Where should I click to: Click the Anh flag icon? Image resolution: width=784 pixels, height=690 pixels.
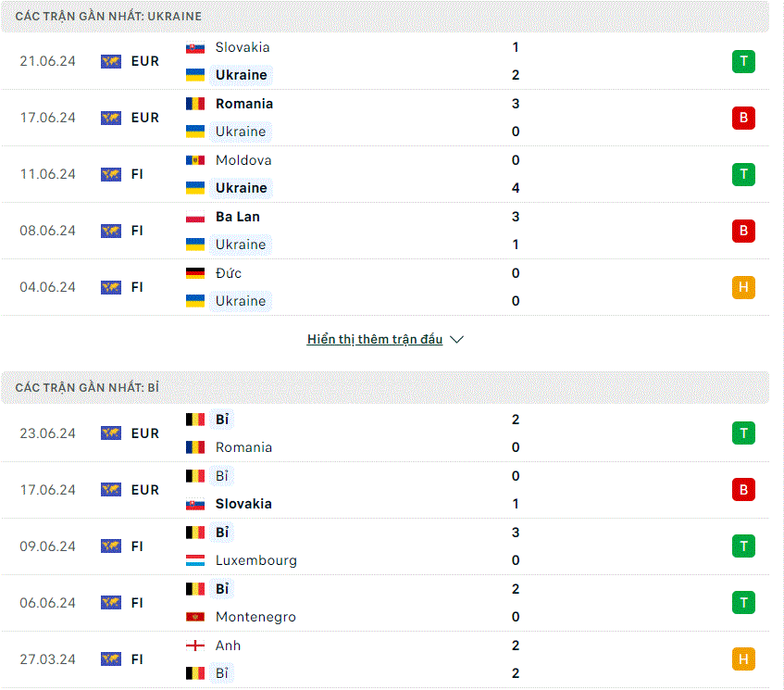pos(195,646)
